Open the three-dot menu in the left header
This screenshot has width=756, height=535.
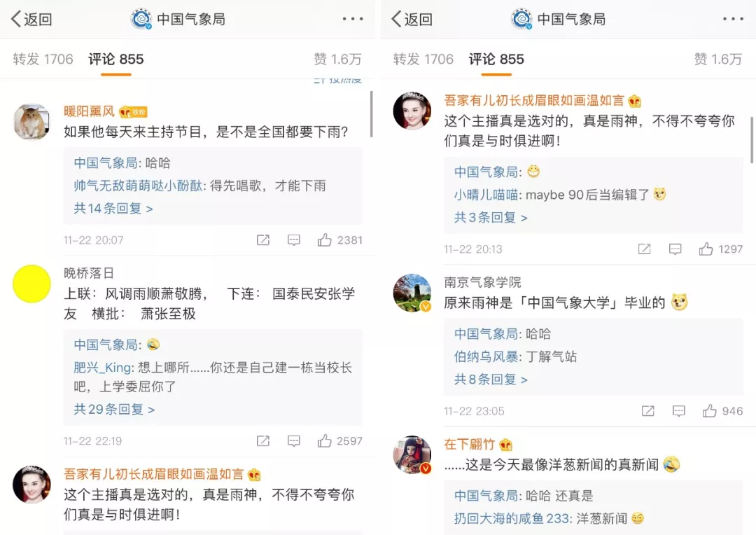click(x=352, y=19)
